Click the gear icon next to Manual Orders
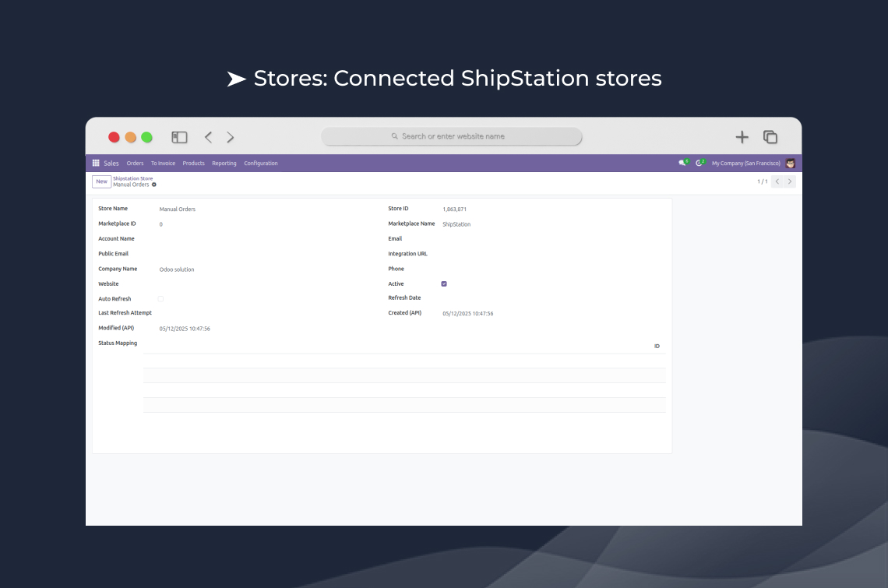 [154, 185]
